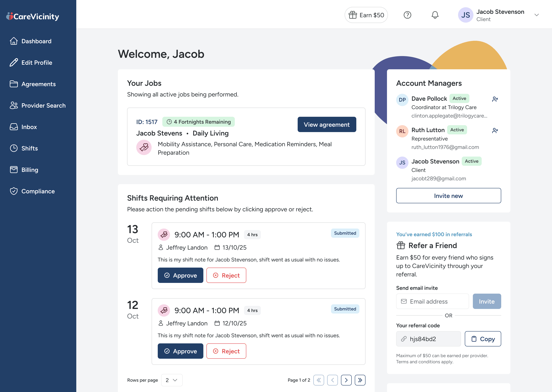Click the View agreement button
Screen dimensions: 552x392
click(327, 125)
